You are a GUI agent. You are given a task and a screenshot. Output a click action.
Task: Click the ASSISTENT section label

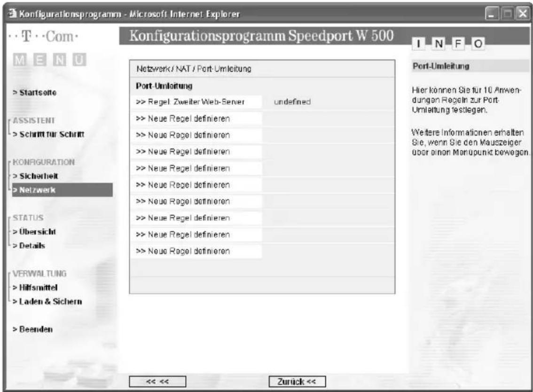pos(34,120)
